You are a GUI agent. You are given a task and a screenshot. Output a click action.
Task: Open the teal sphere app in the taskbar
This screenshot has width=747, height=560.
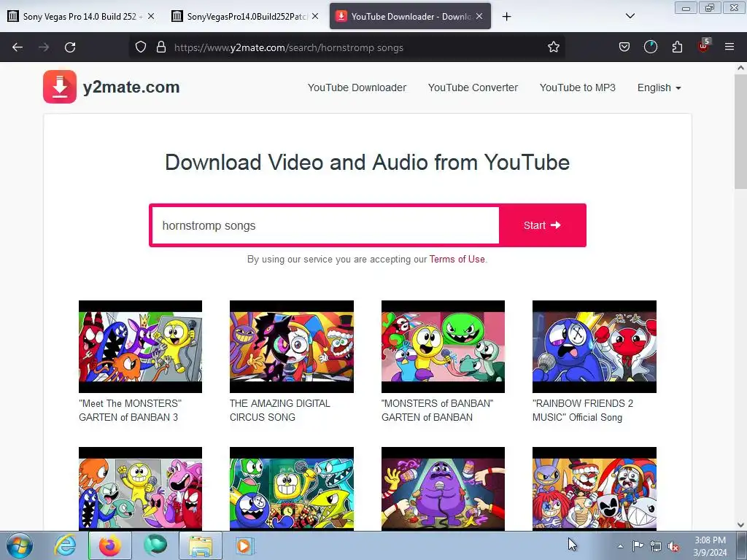155,545
